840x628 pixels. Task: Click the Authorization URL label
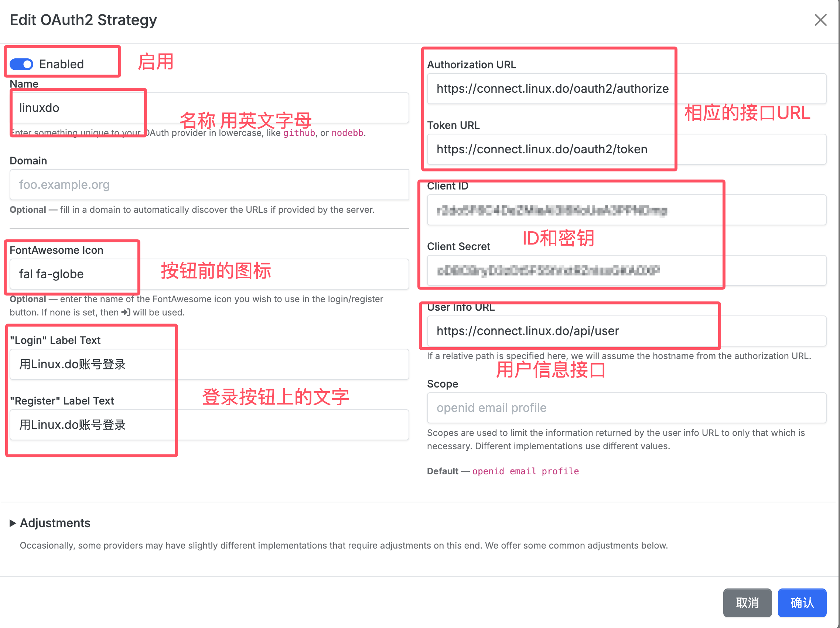click(x=471, y=65)
